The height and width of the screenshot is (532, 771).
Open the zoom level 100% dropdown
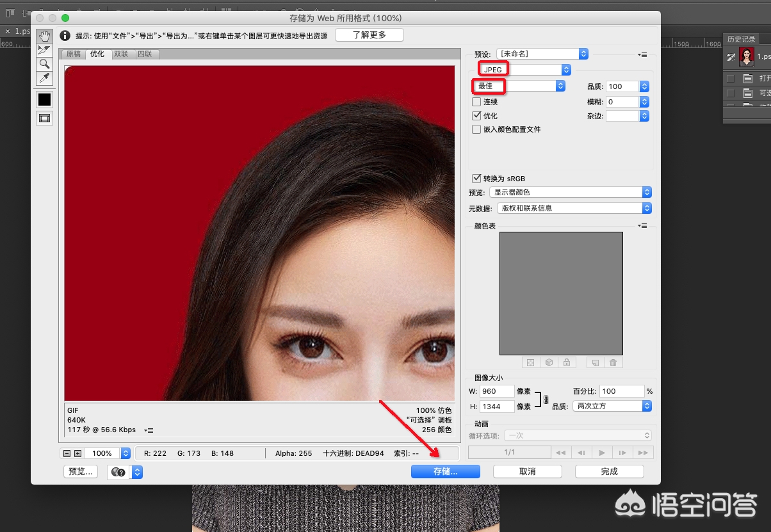126,453
